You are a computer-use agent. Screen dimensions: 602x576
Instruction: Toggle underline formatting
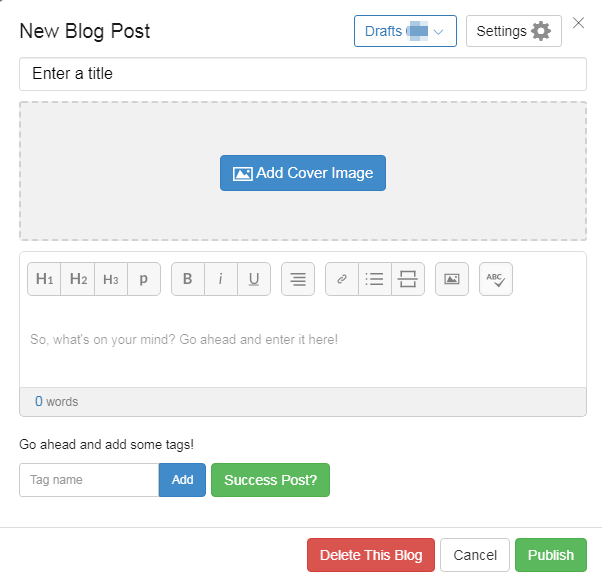tap(254, 279)
